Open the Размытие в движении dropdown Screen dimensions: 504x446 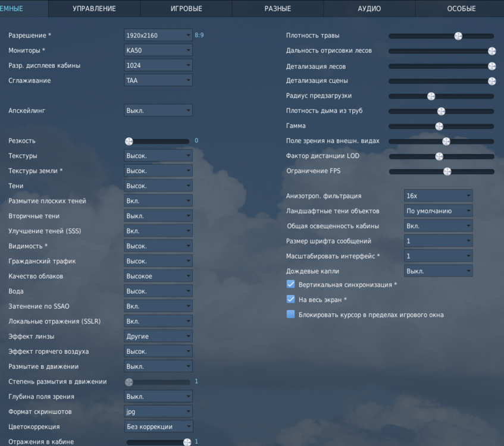[x=158, y=366]
